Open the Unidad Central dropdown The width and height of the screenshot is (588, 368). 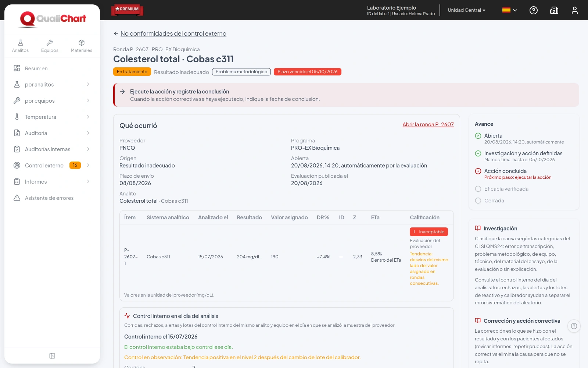466,10
